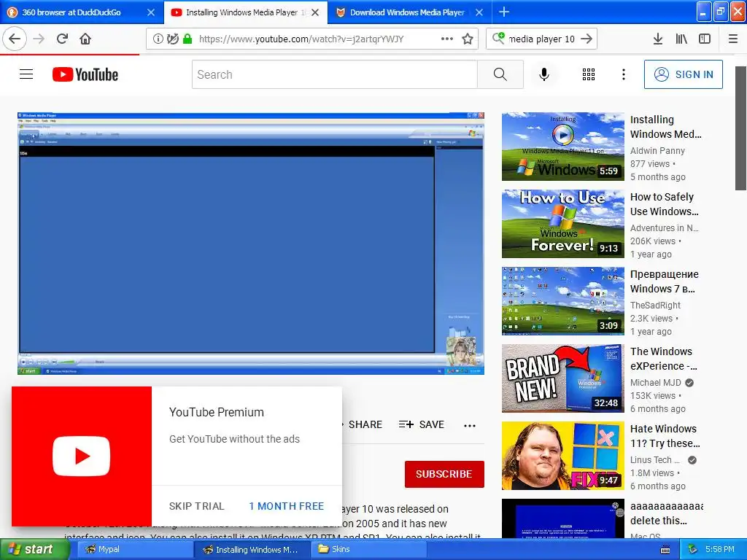Open 'aaaaaaaaaaaa delete this' video title
747x560 pixels.
point(666,513)
